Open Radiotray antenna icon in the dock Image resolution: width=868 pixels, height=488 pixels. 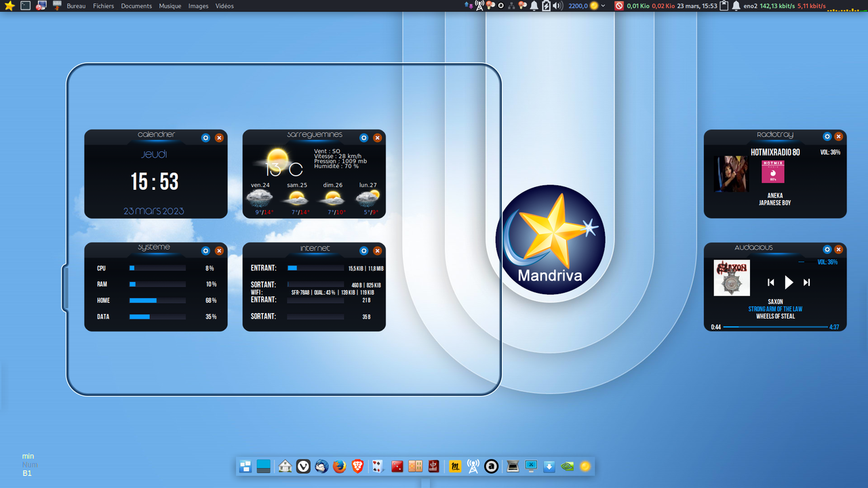(473, 466)
